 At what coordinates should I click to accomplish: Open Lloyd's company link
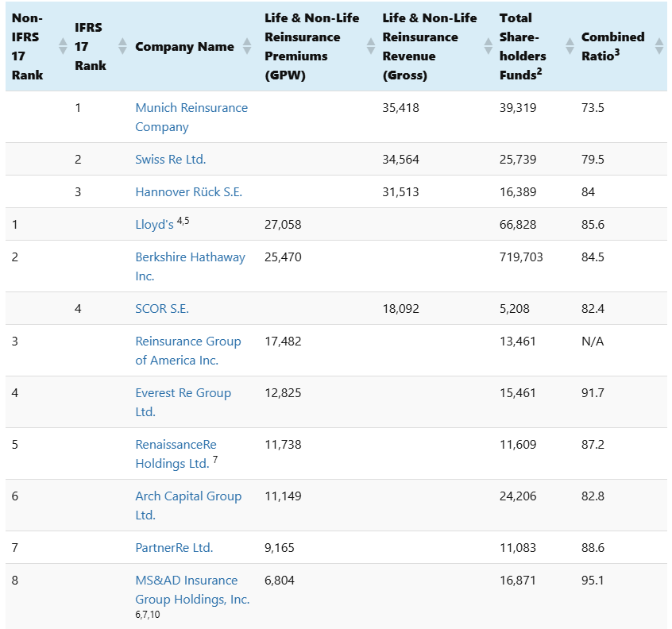(x=154, y=225)
